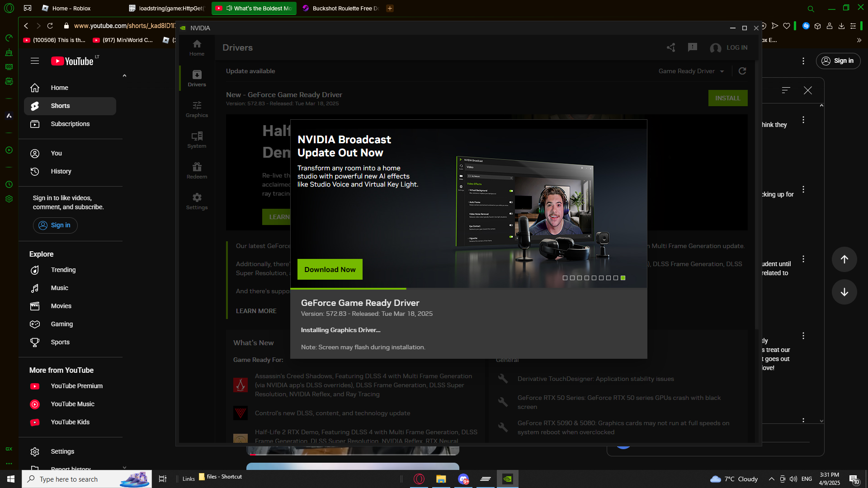Open the NVIDIA Redeem sidebar section
Screen dimensions: 868x488
[x=197, y=171]
